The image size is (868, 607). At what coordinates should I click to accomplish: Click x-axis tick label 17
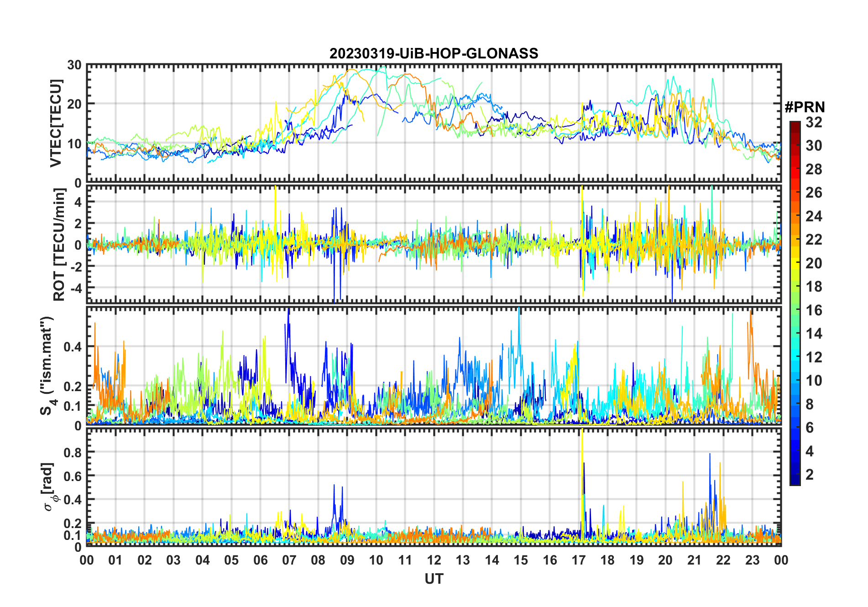point(579,560)
